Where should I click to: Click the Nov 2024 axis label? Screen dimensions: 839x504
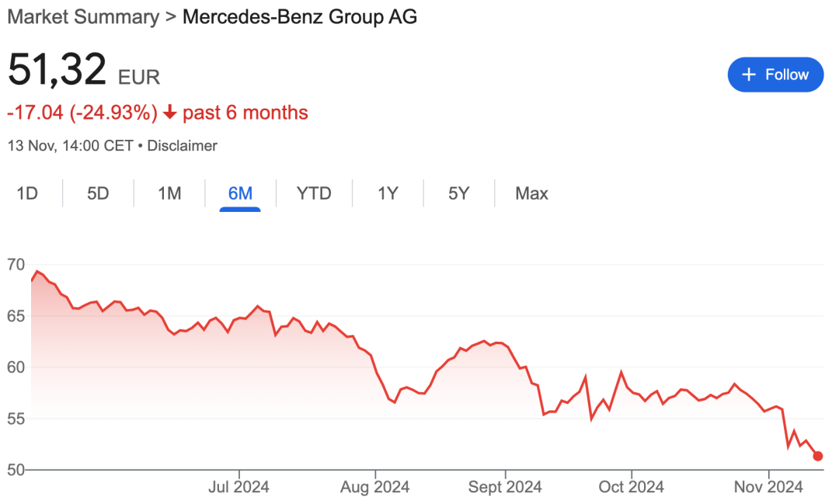pyautogui.click(x=768, y=487)
